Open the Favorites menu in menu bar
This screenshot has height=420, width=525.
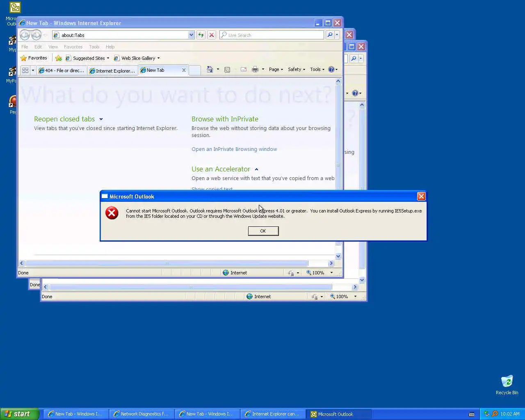click(73, 47)
